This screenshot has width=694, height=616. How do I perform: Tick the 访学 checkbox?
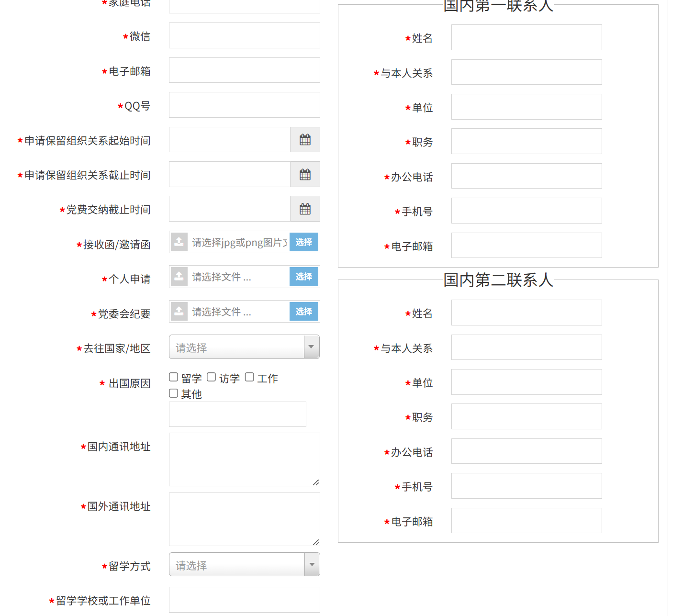coord(212,378)
